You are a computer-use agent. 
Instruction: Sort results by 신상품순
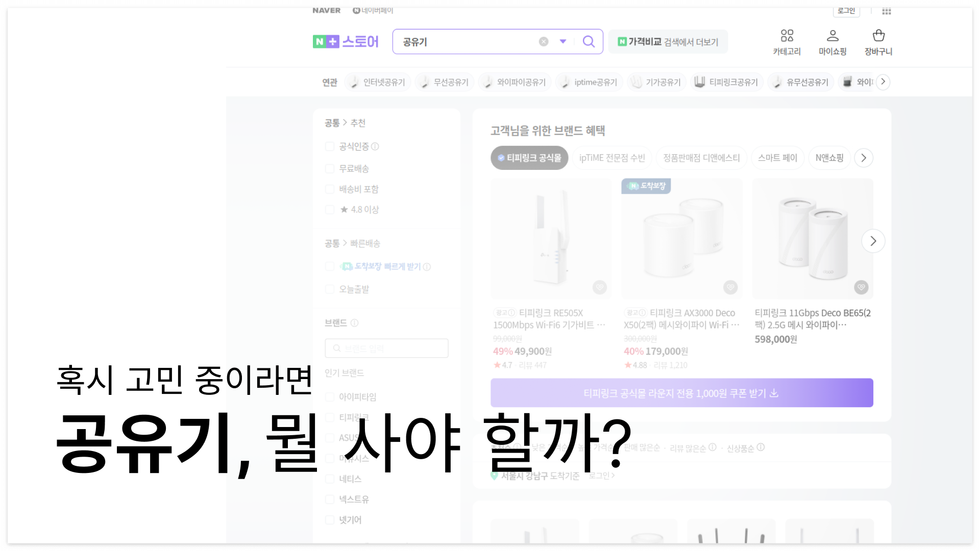[741, 448]
